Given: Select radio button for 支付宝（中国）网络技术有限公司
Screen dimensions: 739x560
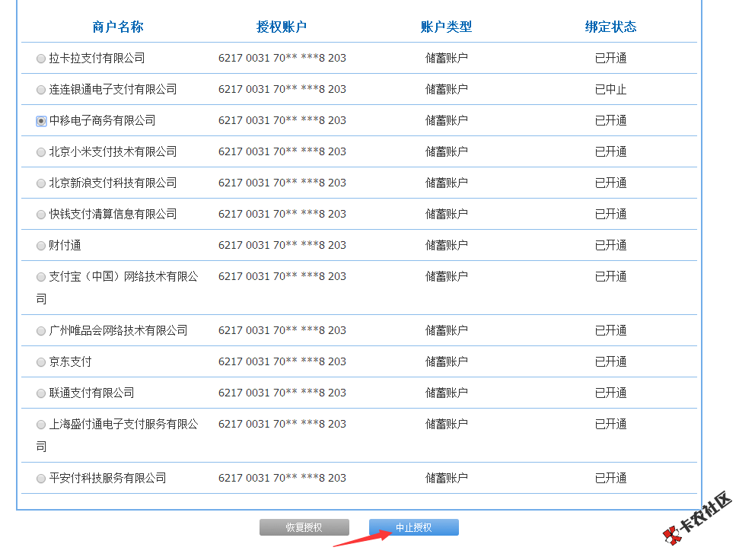Looking at the screenshot, I should [x=41, y=277].
